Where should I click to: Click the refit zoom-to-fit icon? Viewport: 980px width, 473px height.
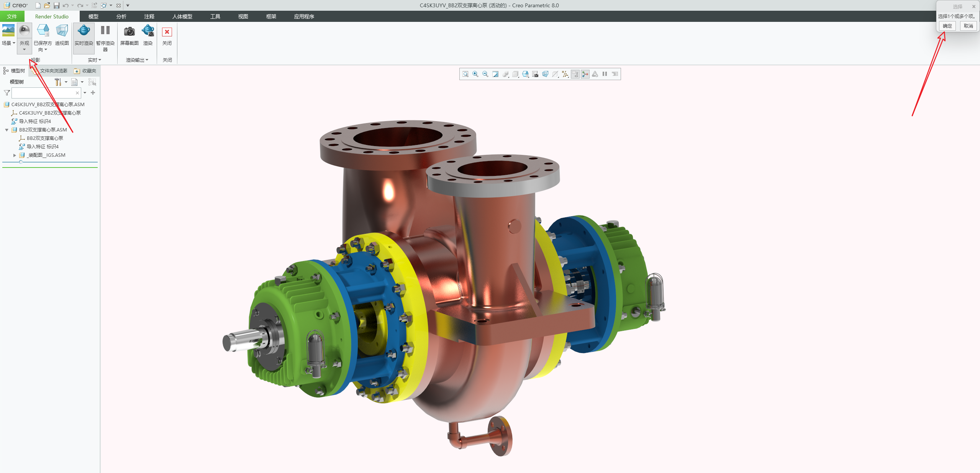[465, 74]
